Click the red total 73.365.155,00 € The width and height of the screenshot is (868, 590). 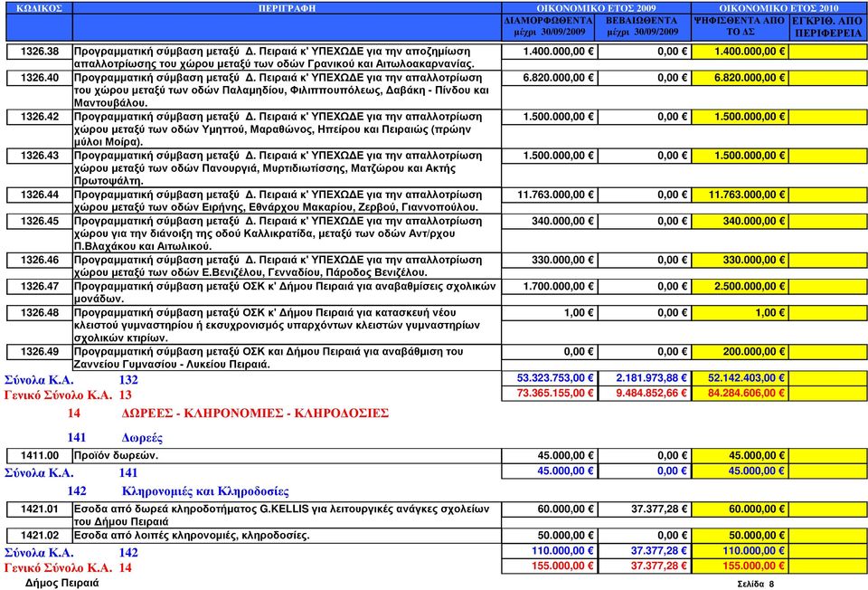point(549,393)
